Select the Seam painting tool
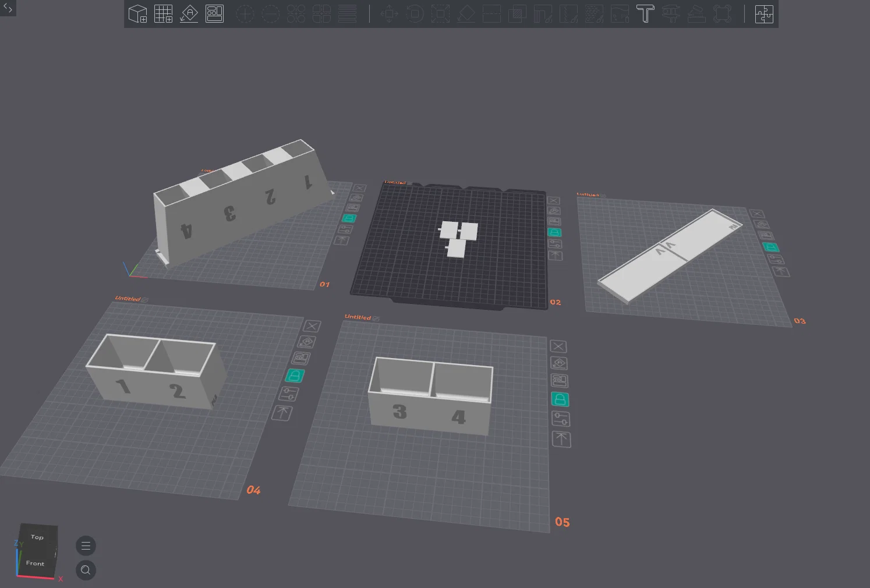The width and height of the screenshot is (870, 588). point(568,13)
